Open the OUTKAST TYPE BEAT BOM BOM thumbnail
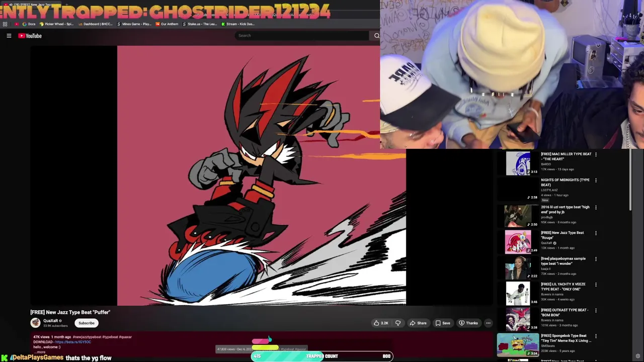The height and width of the screenshot is (362, 644). 518,319
